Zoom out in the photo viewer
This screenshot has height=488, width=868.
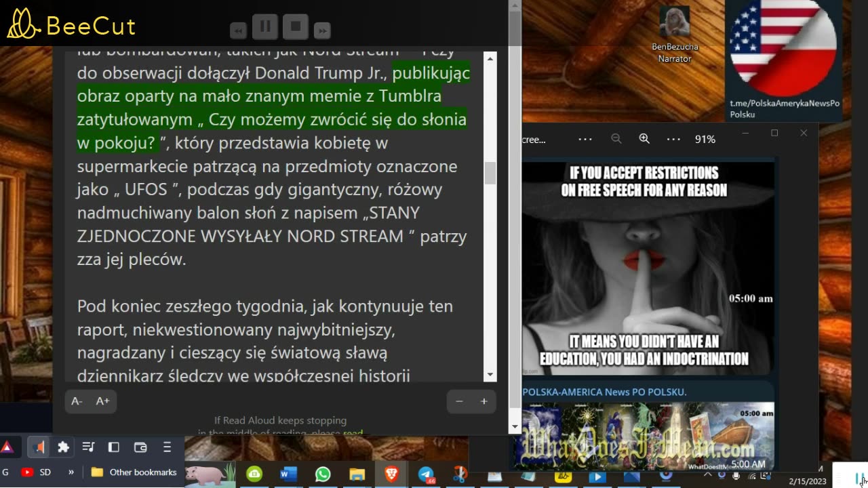pyautogui.click(x=616, y=138)
